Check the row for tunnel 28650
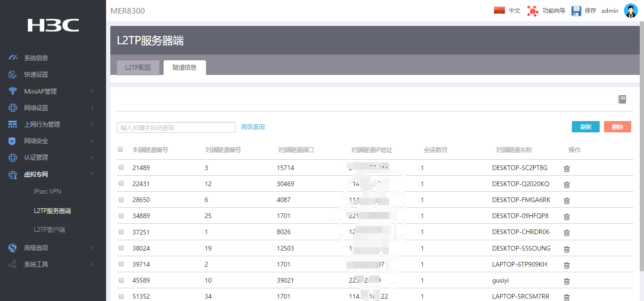The width and height of the screenshot is (644, 301). [x=121, y=199]
